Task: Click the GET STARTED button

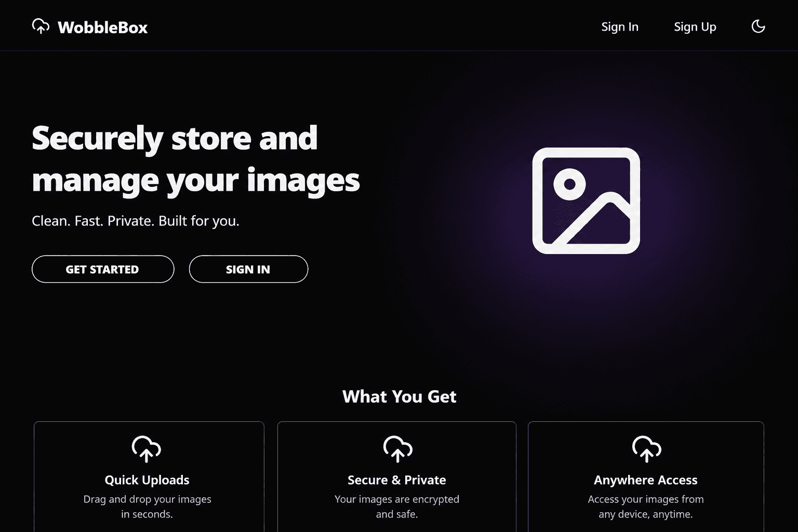Action: click(x=103, y=269)
